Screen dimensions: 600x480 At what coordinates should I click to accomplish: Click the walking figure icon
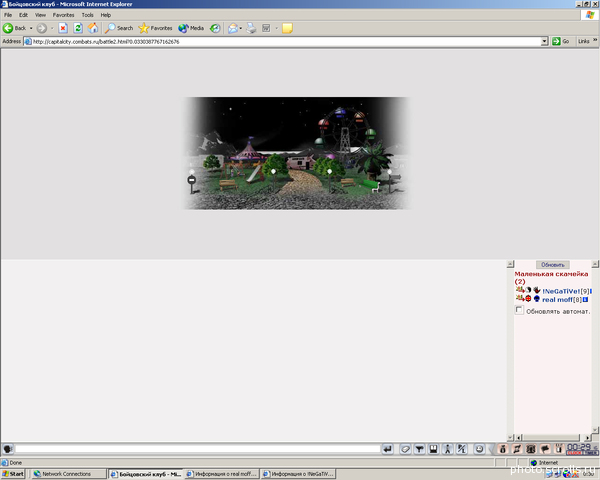[447, 449]
